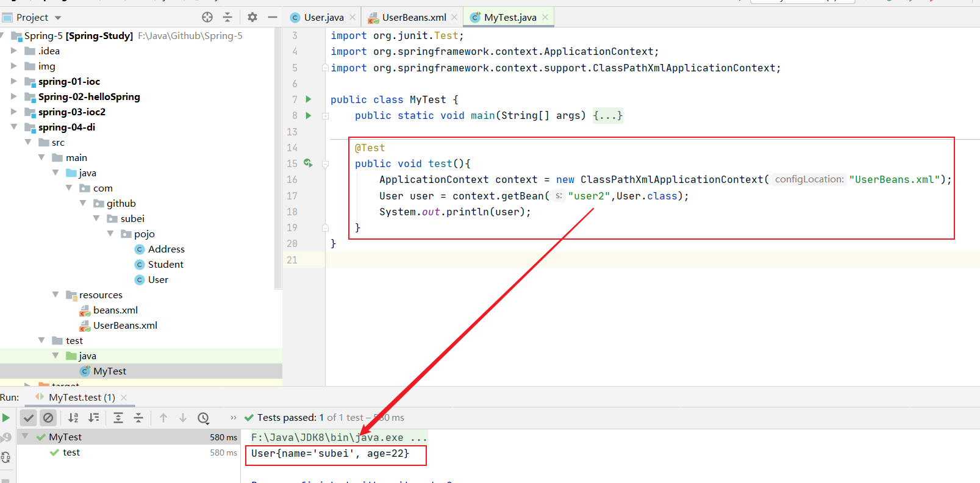Switch to the User.java tab
Screen dimensions: 980x483
click(x=323, y=18)
